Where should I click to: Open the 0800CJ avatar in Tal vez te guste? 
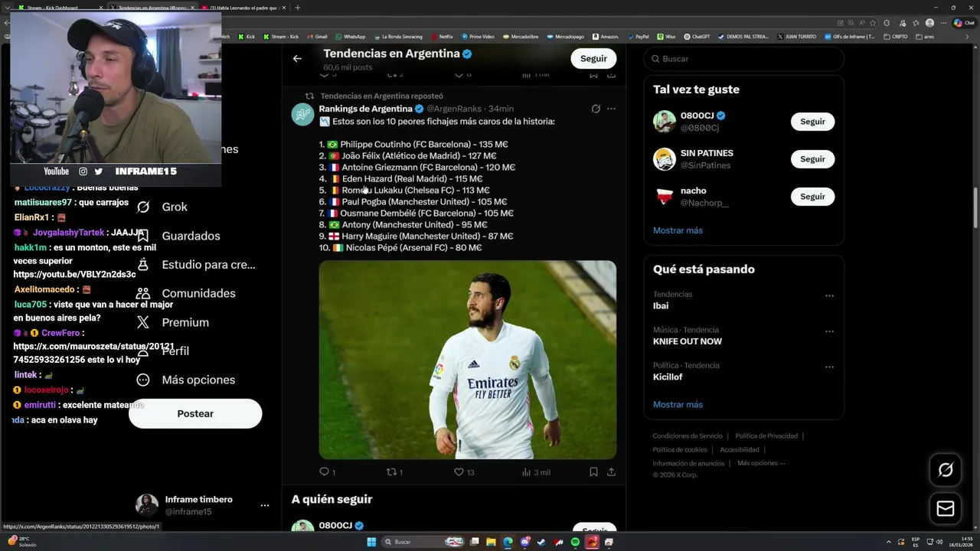665,122
